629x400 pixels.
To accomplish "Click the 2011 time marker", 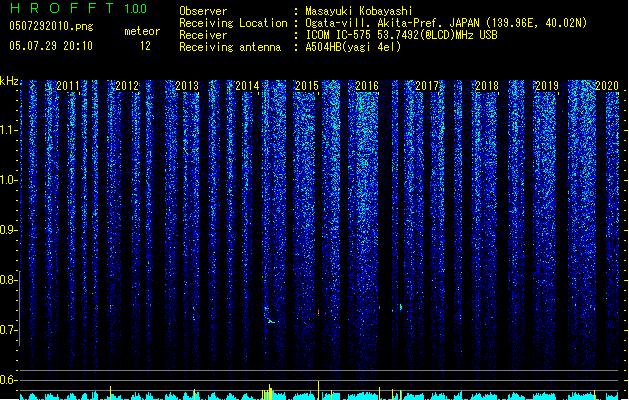I will [67, 86].
